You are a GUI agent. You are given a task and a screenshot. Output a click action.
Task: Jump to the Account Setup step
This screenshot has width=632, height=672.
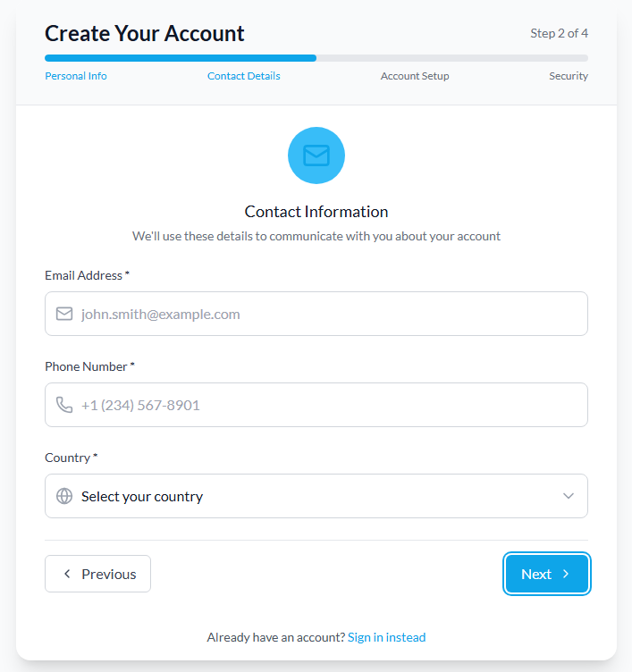(x=415, y=76)
